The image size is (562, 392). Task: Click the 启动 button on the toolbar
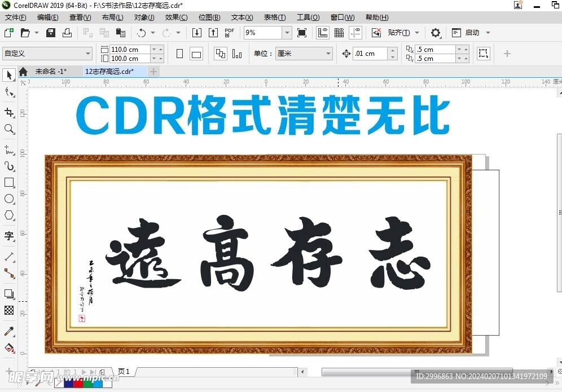coord(472,32)
